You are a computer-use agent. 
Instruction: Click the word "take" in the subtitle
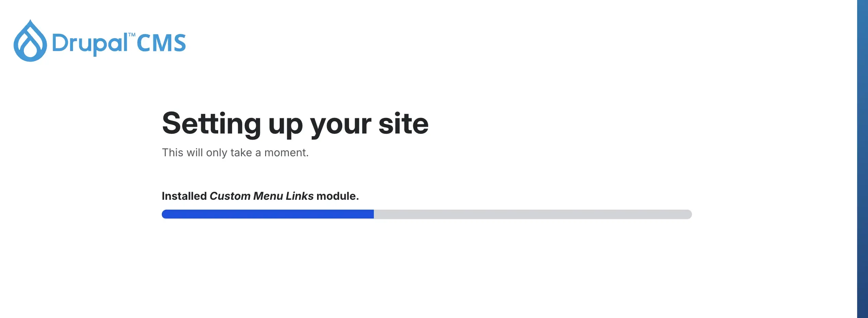(241, 153)
